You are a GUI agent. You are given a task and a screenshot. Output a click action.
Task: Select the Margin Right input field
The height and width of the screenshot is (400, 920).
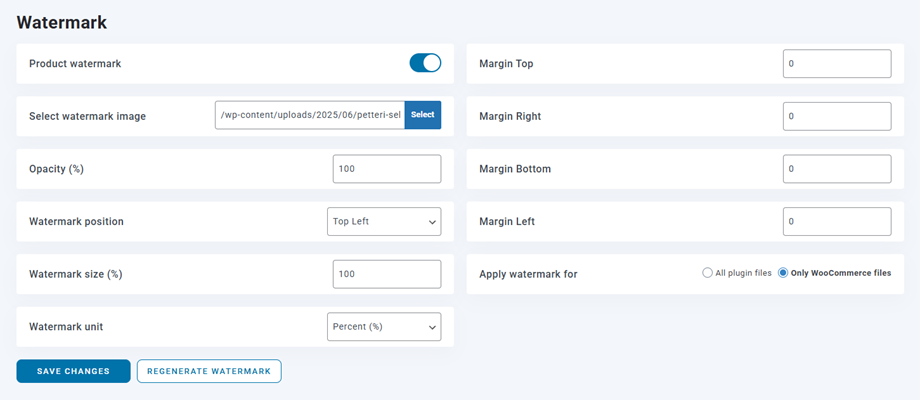point(836,116)
